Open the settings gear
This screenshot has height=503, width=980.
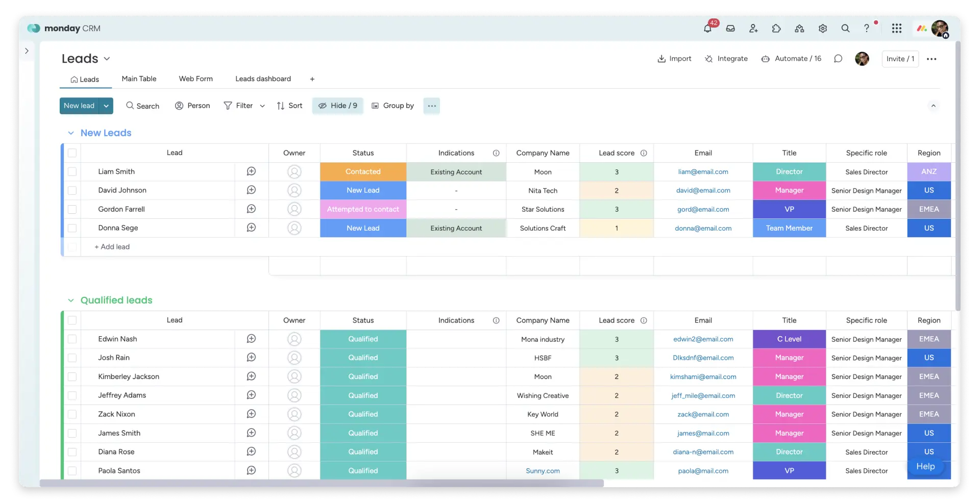point(823,29)
